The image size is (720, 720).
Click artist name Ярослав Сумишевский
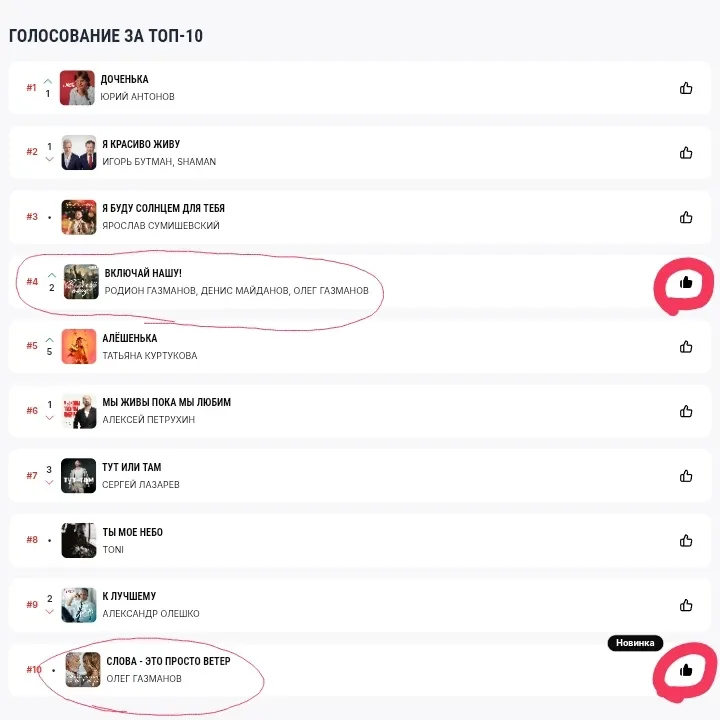coord(161,226)
